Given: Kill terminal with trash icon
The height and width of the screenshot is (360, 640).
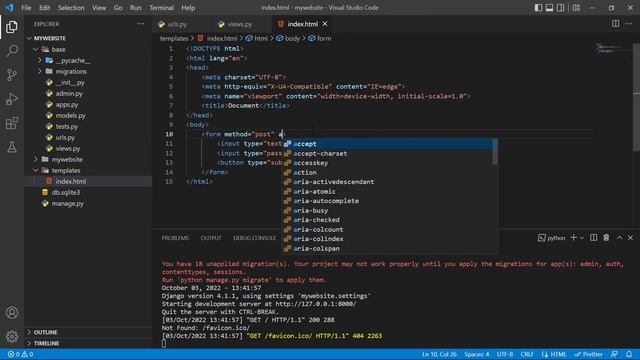Looking at the screenshot, I should click(x=606, y=238).
